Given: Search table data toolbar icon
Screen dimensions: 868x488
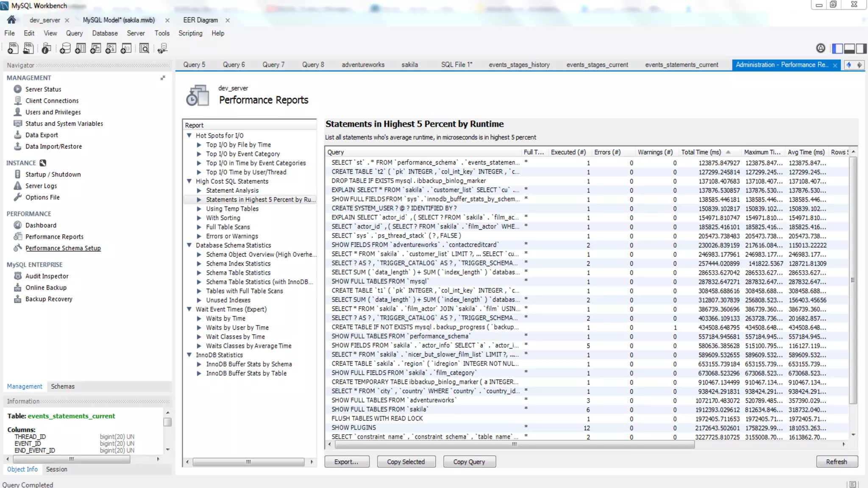Looking at the screenshot, I should 144,48.
